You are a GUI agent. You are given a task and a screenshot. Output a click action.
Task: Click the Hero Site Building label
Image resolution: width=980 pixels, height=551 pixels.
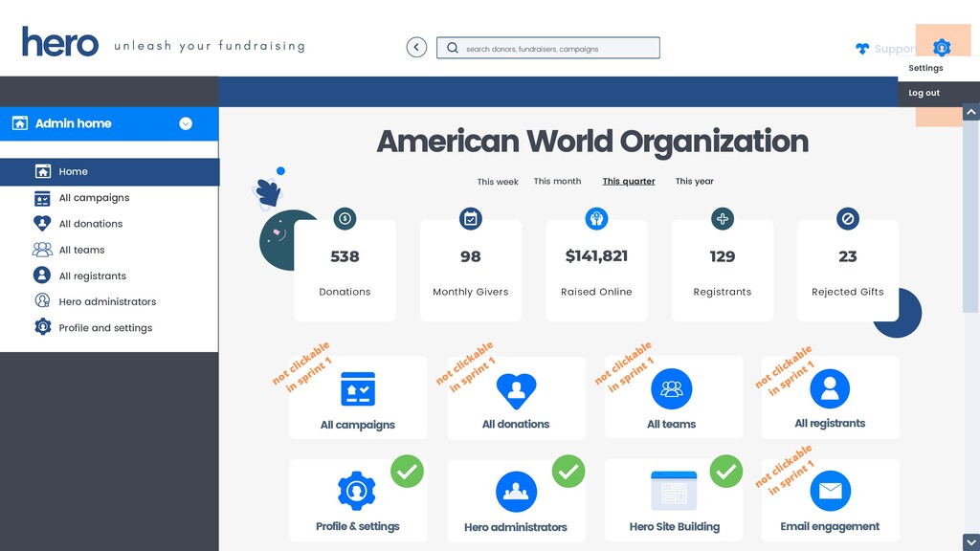(x=675, y=527)
